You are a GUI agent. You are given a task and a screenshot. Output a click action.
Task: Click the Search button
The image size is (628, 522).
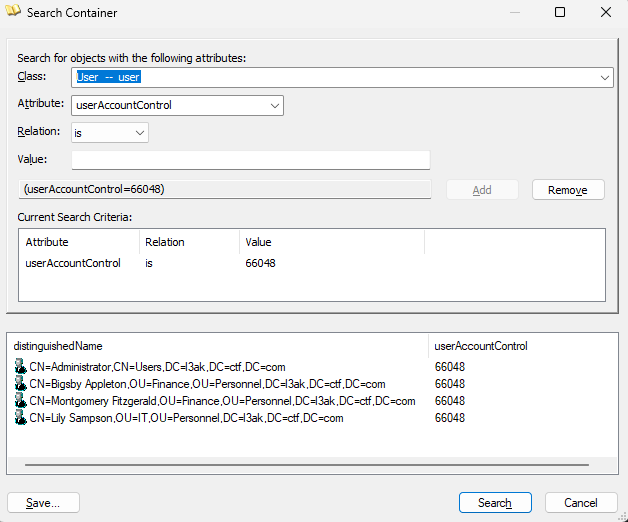click(494, 502)
